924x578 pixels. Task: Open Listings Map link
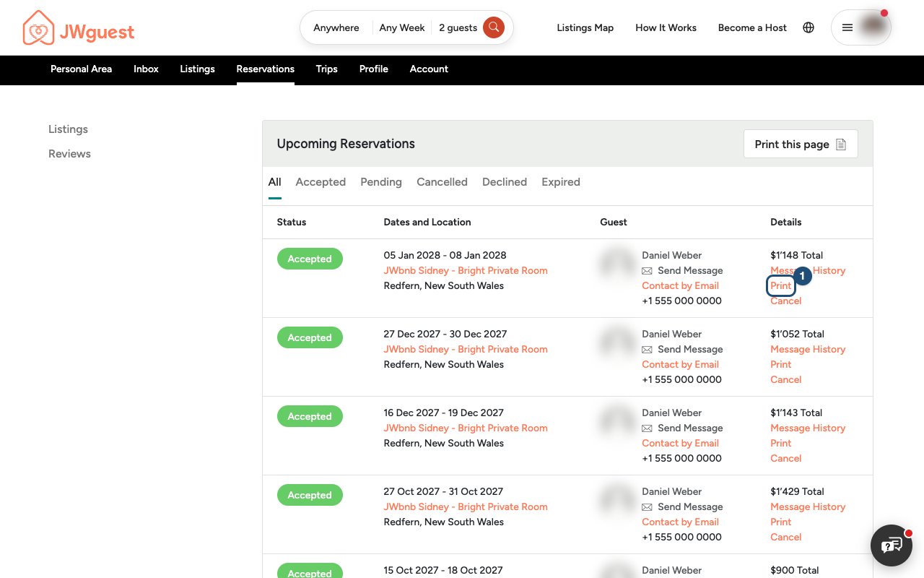[x=585, y=27]
